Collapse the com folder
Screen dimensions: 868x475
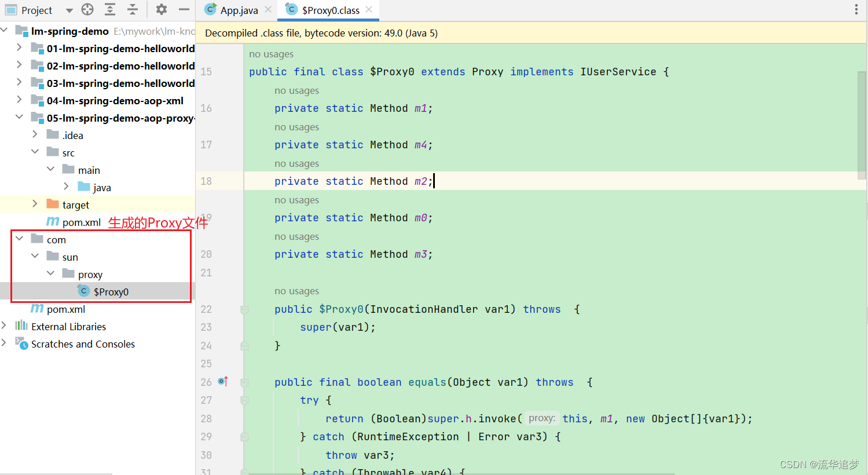(19, 238)
